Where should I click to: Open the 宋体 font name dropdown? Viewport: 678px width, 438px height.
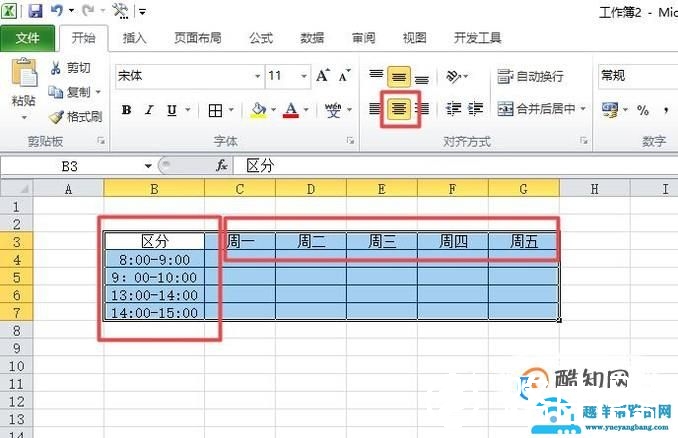pyautogui.click(x=257, y=76)
